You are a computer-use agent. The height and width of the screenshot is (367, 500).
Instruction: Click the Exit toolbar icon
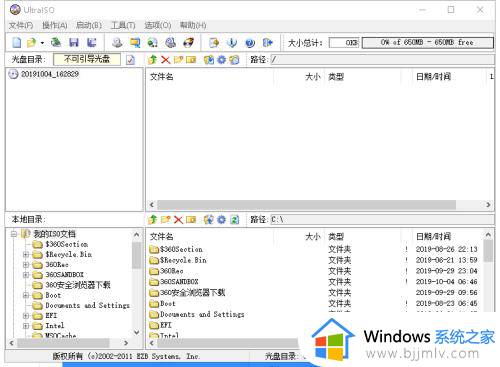tap(268, 43)
